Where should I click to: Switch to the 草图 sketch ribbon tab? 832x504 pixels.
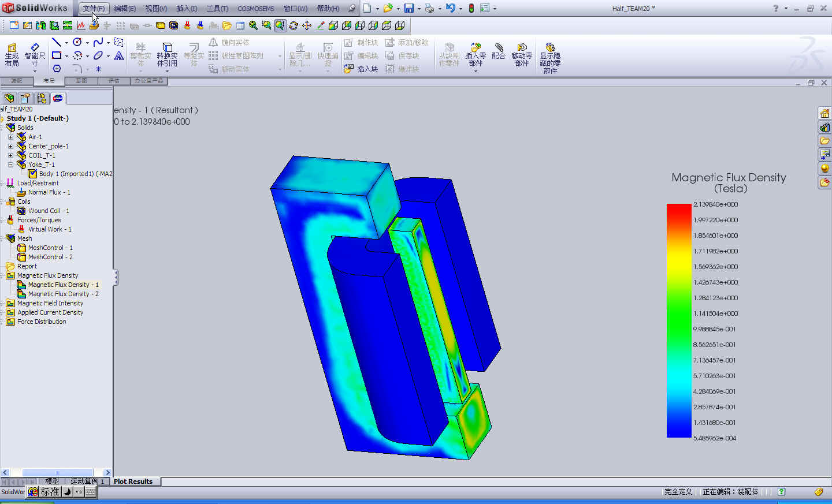81,81
